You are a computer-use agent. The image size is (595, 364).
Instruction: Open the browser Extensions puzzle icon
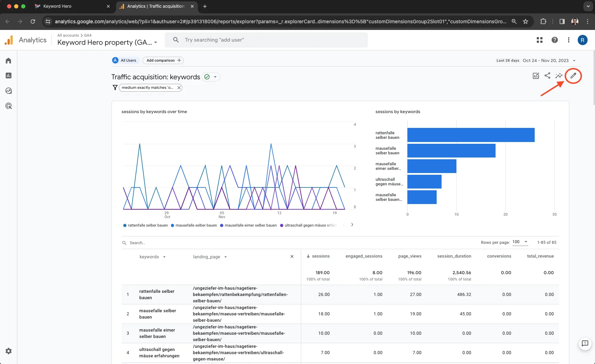click(x=543, y=21)
